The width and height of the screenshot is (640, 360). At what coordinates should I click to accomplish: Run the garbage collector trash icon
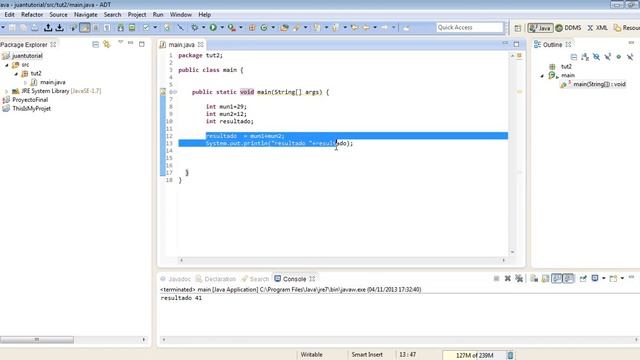(x=510, y=355)
